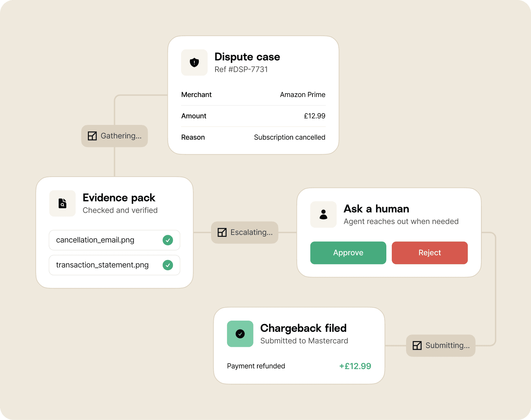
Task: Click the Reason row label
Action: click(193, 138)
